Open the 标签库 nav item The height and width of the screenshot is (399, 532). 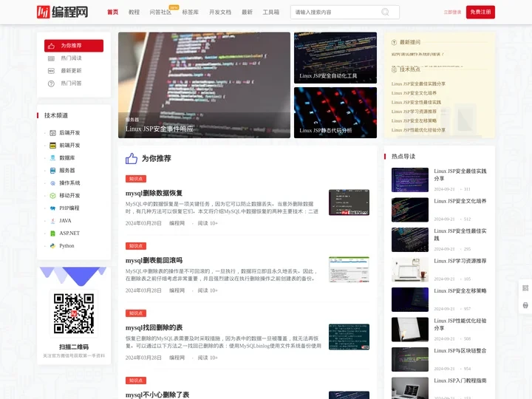191,13
